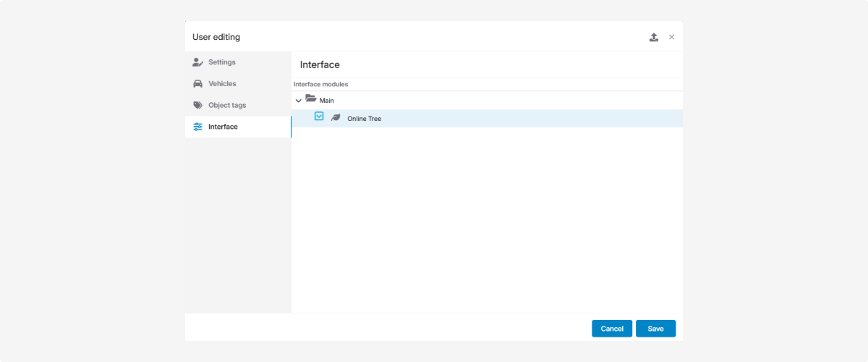This screenshot has height=362, width=868.
Task: Click the leaf icon for Online Tree
Action: click(336, 118)
